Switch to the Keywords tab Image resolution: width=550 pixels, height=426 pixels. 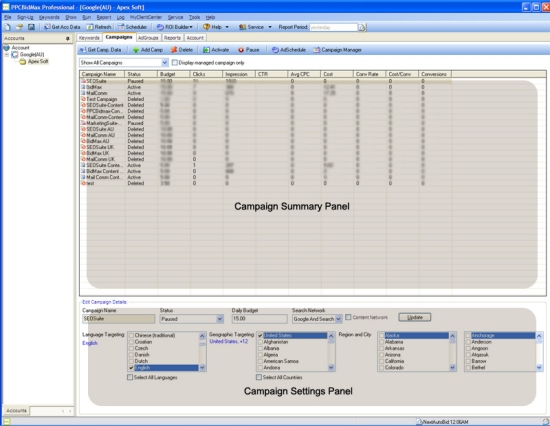click(x=89, y=38)
